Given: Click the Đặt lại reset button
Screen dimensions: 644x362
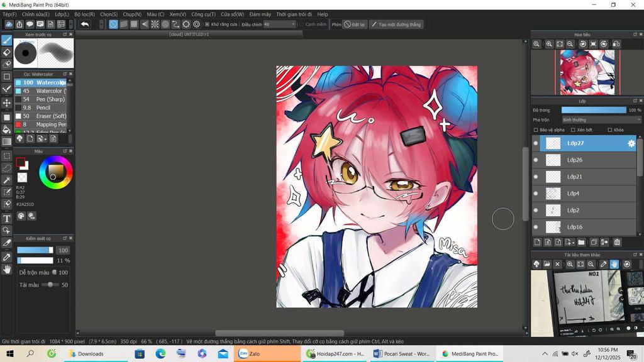Looking at the screenshot, I should point(355,25).
